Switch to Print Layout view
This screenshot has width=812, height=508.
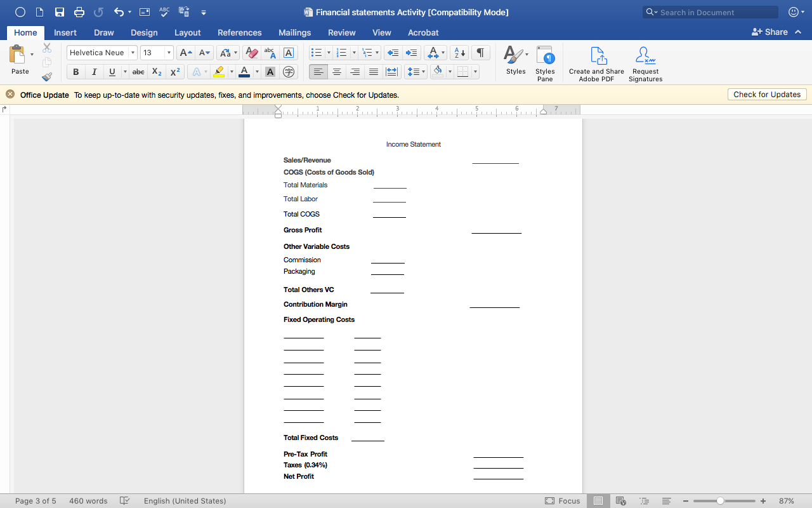pos(598,501)
